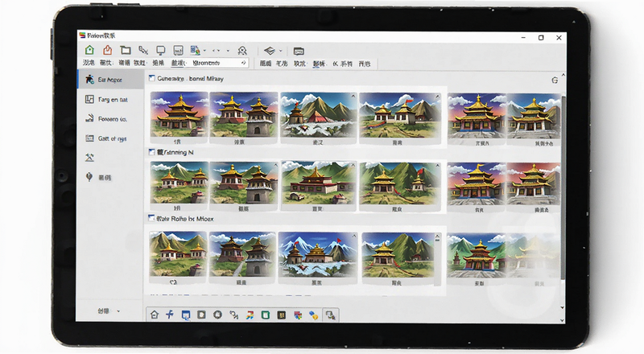Toggle the checkbox beside first gallery section header

pyautogui.click(x=151, y=78)
